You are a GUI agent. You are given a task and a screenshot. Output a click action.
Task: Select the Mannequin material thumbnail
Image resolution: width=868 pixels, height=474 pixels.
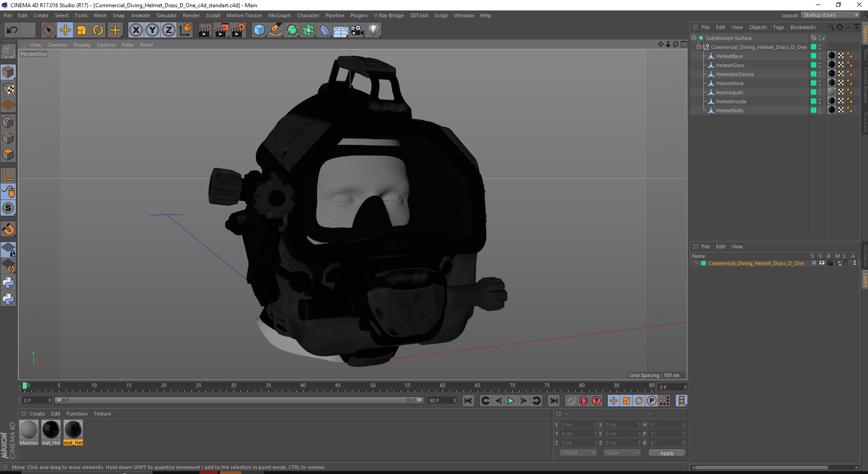[29, 429]
